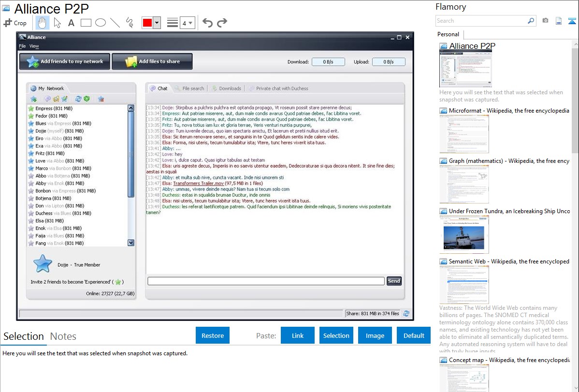
Task: Click the blue upload arrow icon
Action: (572, 21)
